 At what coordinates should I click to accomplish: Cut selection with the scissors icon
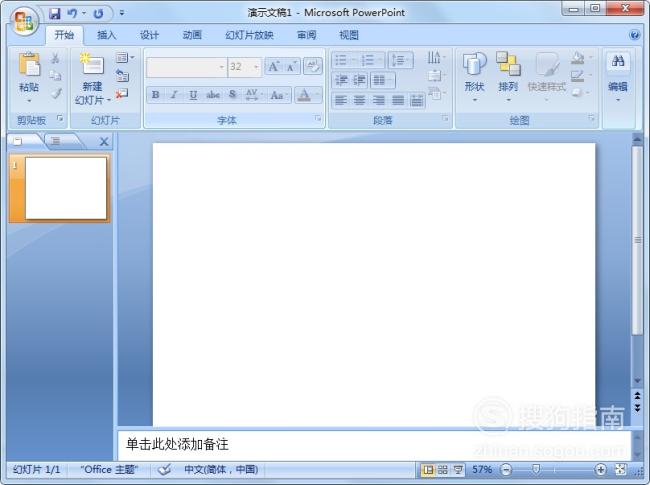tap(55, 58)
